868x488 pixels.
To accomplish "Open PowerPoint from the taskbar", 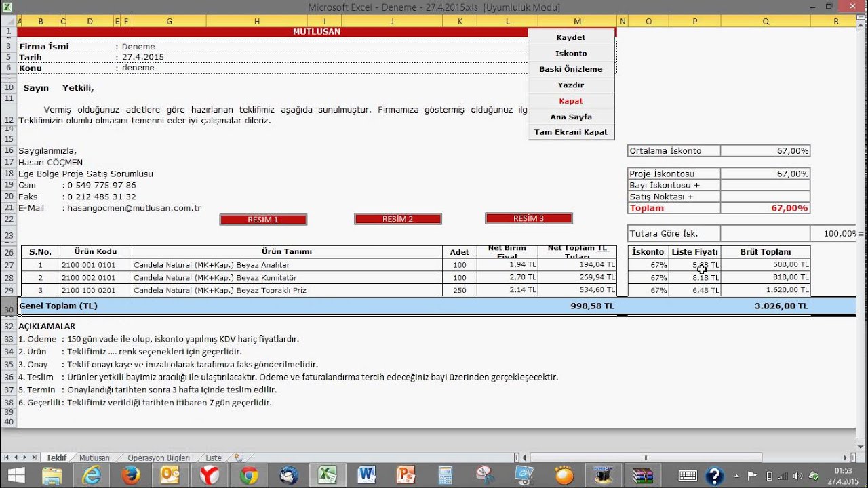I will pos(406,476).
